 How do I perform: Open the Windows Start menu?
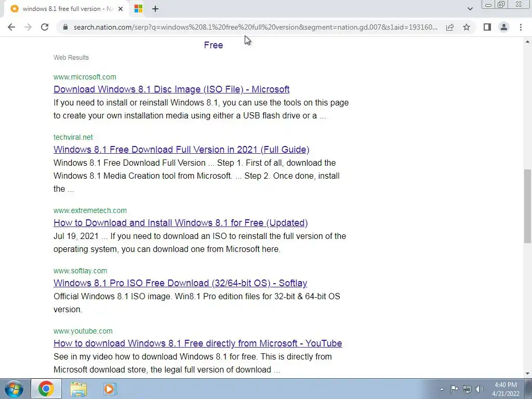tap(14, 389)
